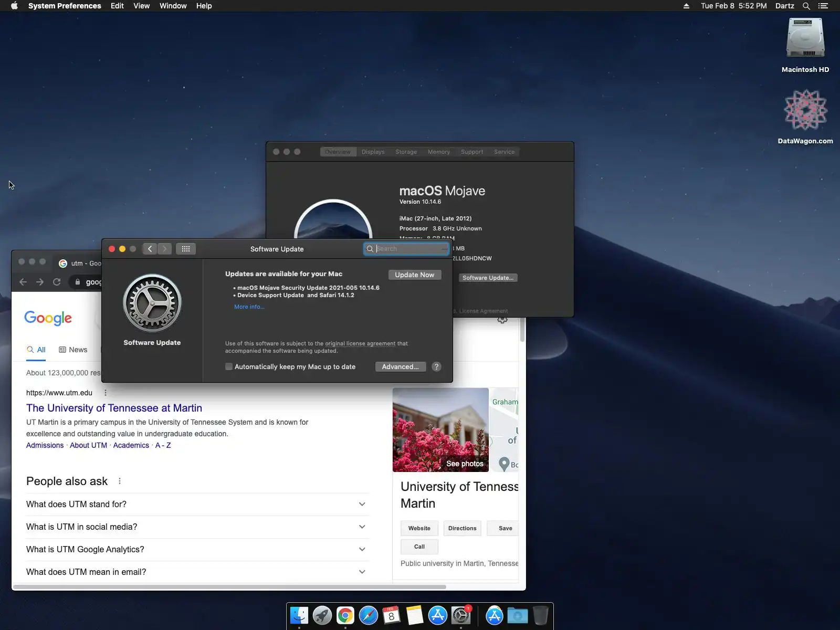840x630 pixels.
Task: Enable Automatically keep my Mac up to date
Action: [x=229, y=366]
